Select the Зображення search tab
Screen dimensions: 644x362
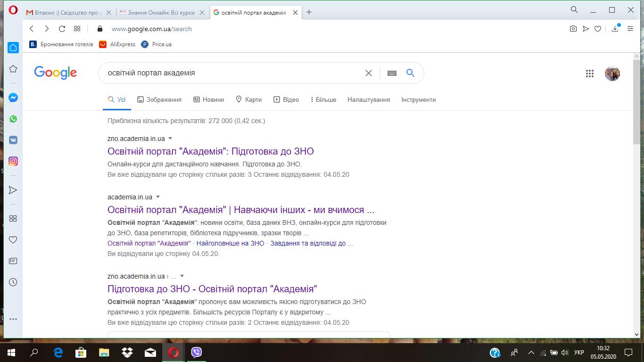159,99
